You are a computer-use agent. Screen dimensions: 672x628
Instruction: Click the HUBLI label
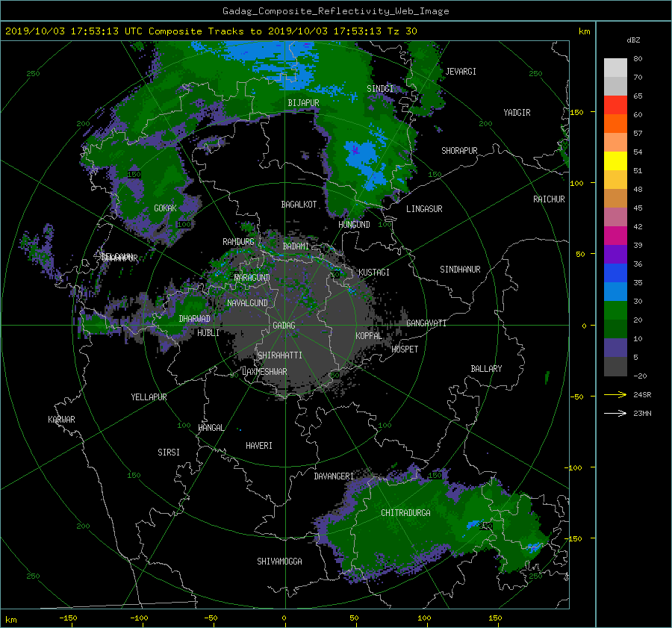tap(208, 333)
